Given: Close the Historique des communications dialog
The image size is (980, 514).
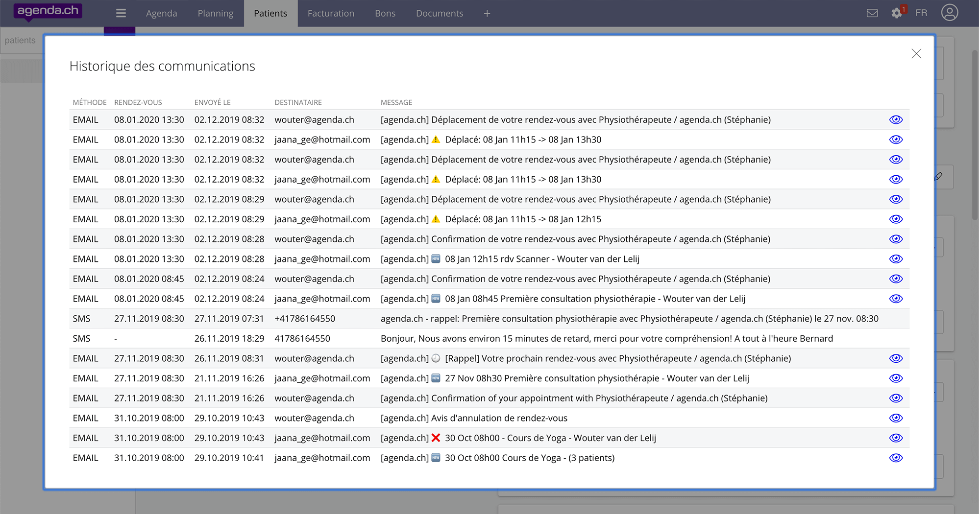Looking at the screenshot, I should click(916, 54).
